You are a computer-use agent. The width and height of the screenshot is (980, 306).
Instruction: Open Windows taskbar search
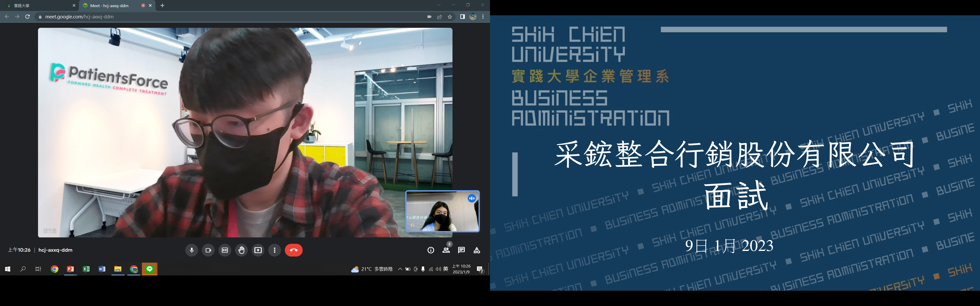click(x=23, y=269)
